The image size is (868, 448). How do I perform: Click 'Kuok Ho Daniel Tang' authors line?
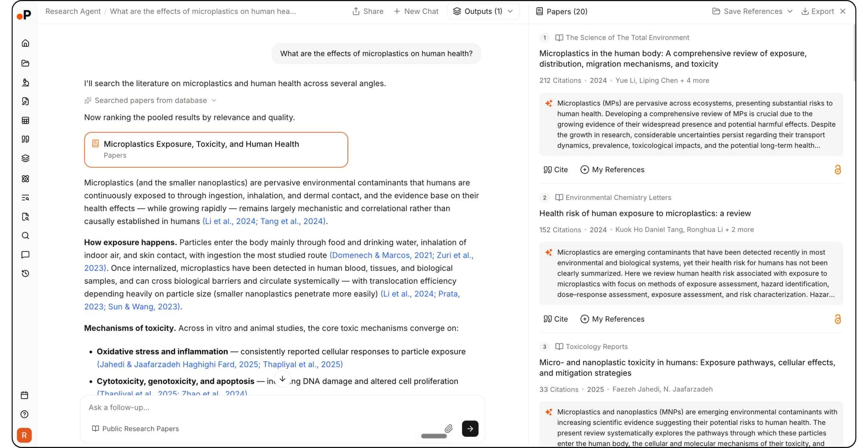click(x=684, y=230)
